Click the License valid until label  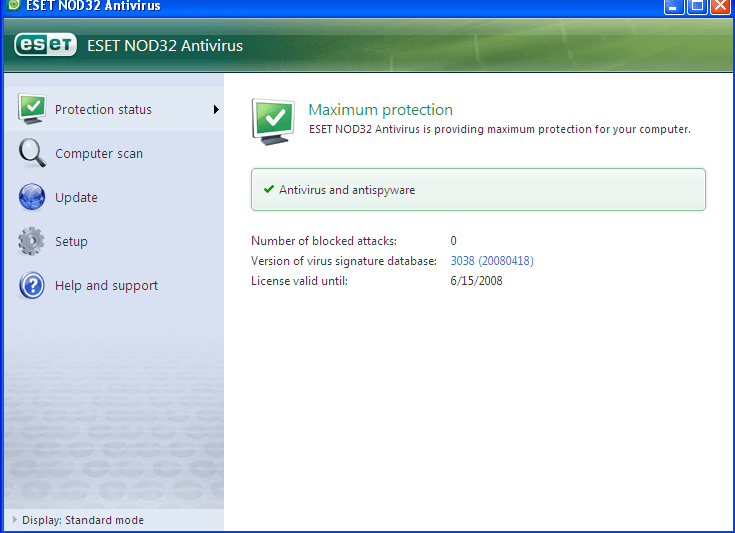pyautogui.click(x=299, y=280)
